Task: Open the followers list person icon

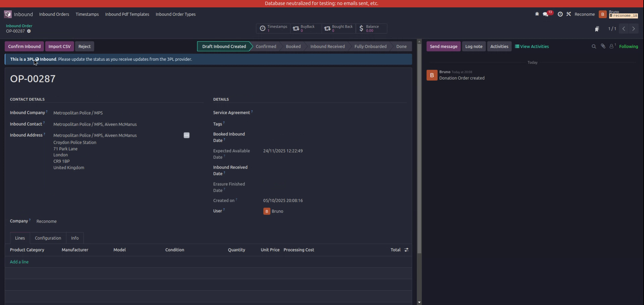Action: (612, 46)
